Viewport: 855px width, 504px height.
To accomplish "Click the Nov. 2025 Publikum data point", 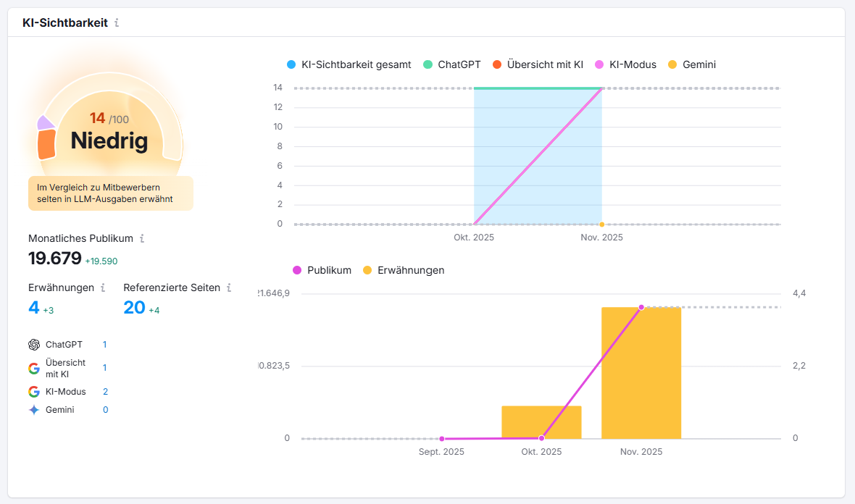I will (x=641, y=307).
